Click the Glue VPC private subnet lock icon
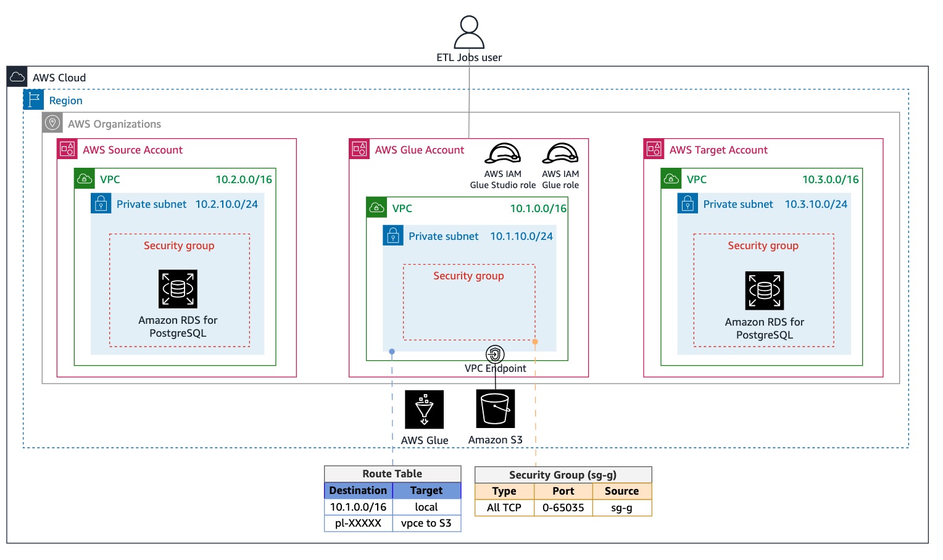This screenshot has height=560, width=943. (393, 236)
